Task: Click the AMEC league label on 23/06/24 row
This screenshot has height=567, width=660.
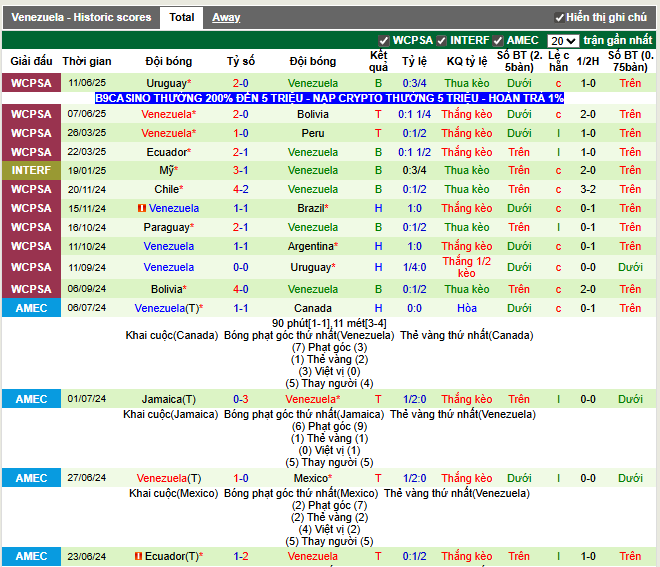Action: (31, 556)
